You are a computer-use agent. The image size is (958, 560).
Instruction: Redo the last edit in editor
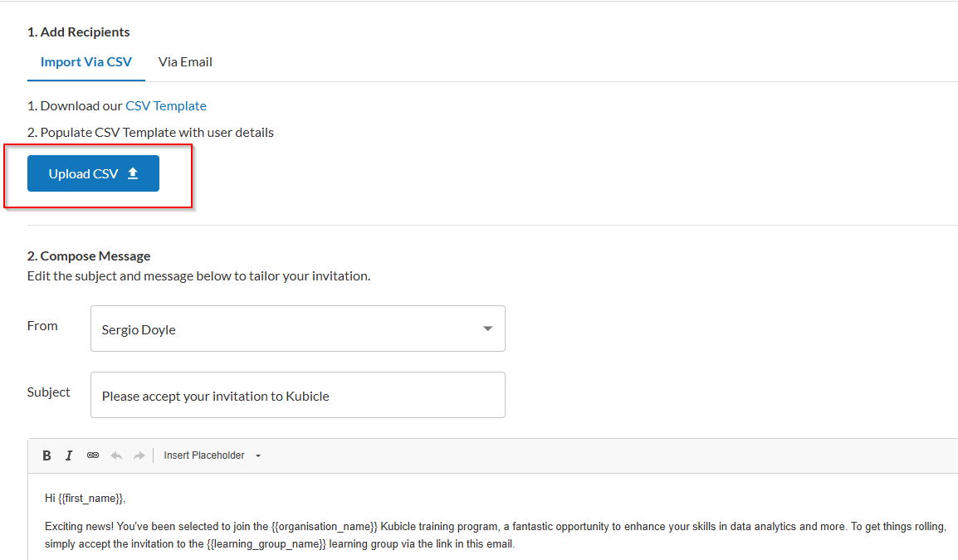(x=139, y=455)
